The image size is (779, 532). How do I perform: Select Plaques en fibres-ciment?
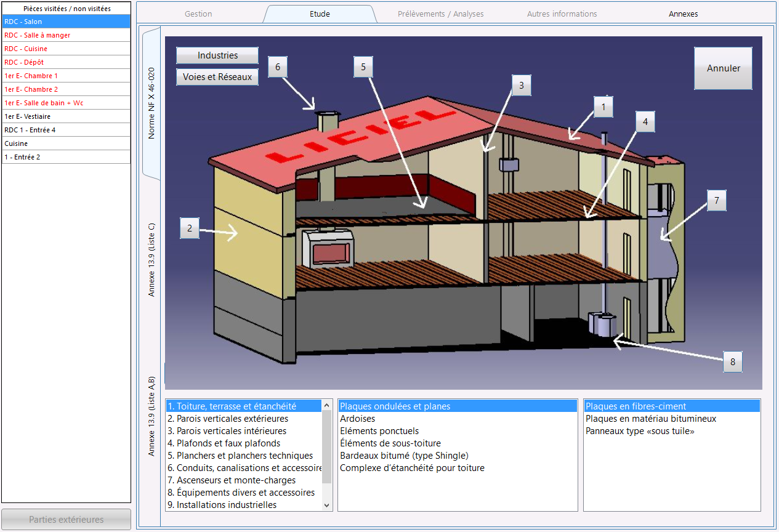[x=672, y=406]
